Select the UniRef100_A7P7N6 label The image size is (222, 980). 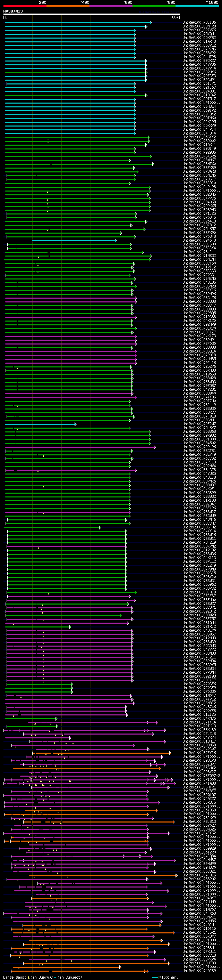click(199, 49)
